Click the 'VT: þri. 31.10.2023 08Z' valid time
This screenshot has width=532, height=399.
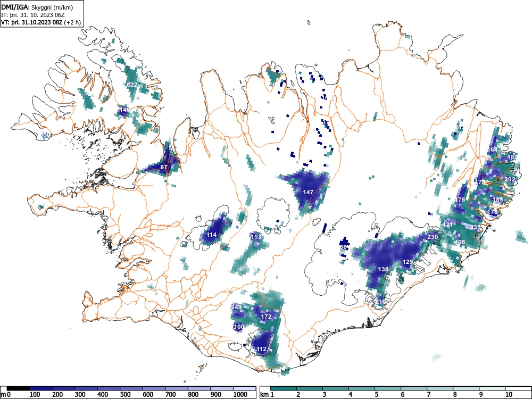[x=31, y=23]
